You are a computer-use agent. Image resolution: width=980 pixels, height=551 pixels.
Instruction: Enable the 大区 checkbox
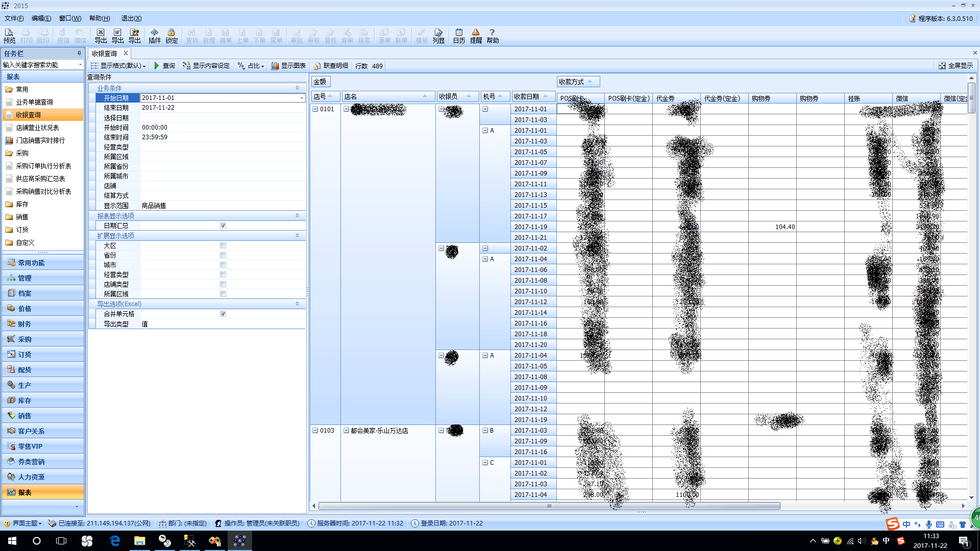(x=223, y=245)
